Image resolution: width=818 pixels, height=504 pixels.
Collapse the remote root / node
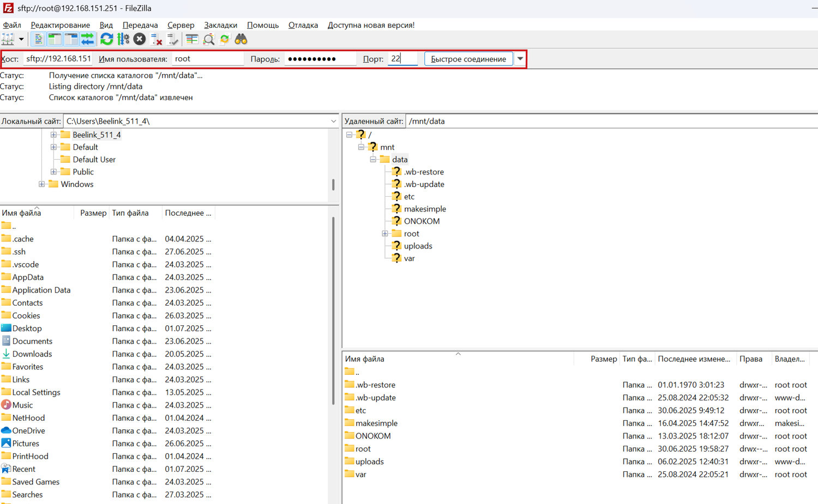tap(349, 135)
